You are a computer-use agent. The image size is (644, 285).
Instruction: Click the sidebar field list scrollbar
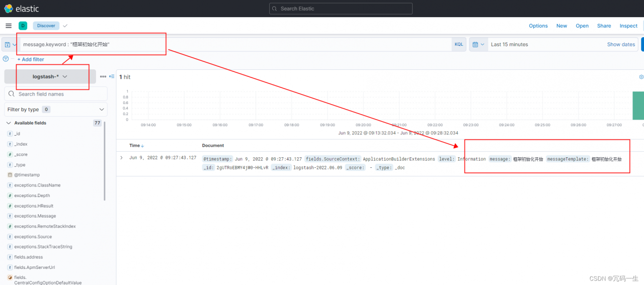pyautogui.click(x=105, y=161)
